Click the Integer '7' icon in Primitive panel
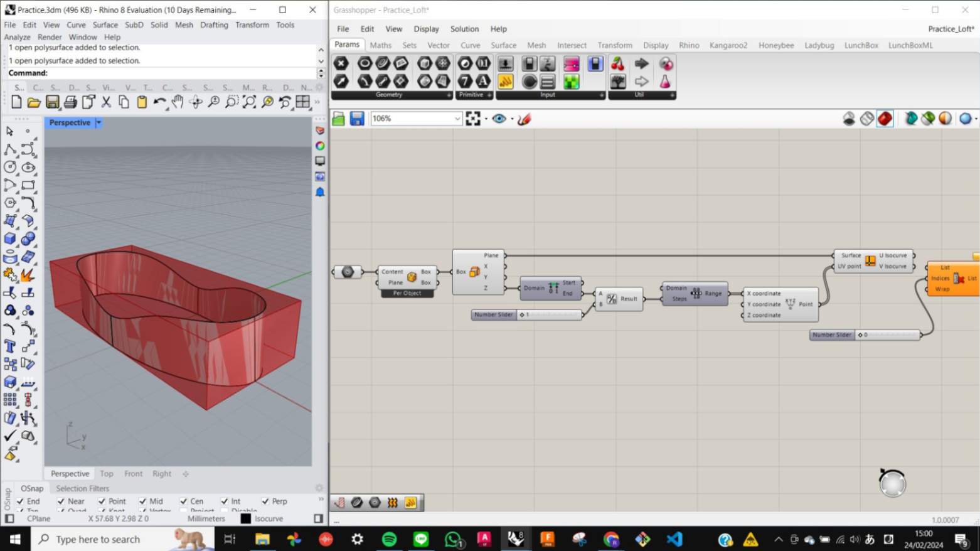The height and width of the screenshot is (551, 980). [x=465, y=82]
